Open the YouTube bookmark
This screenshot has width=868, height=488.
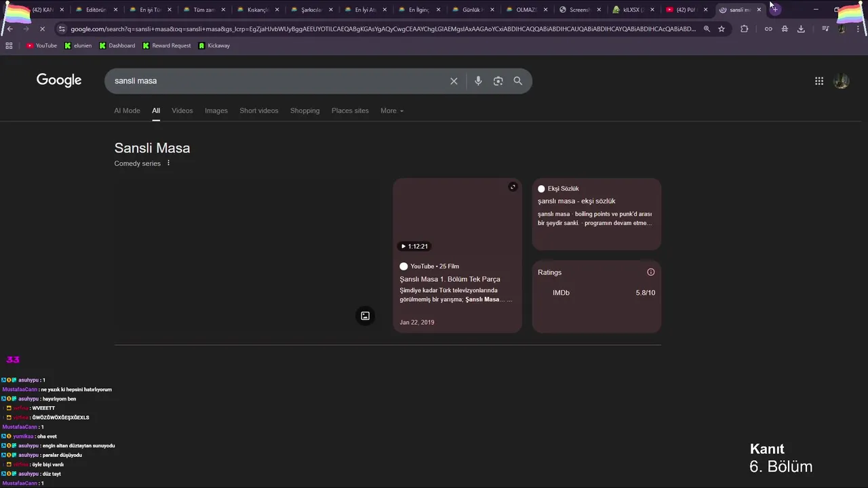click(42, 45)
